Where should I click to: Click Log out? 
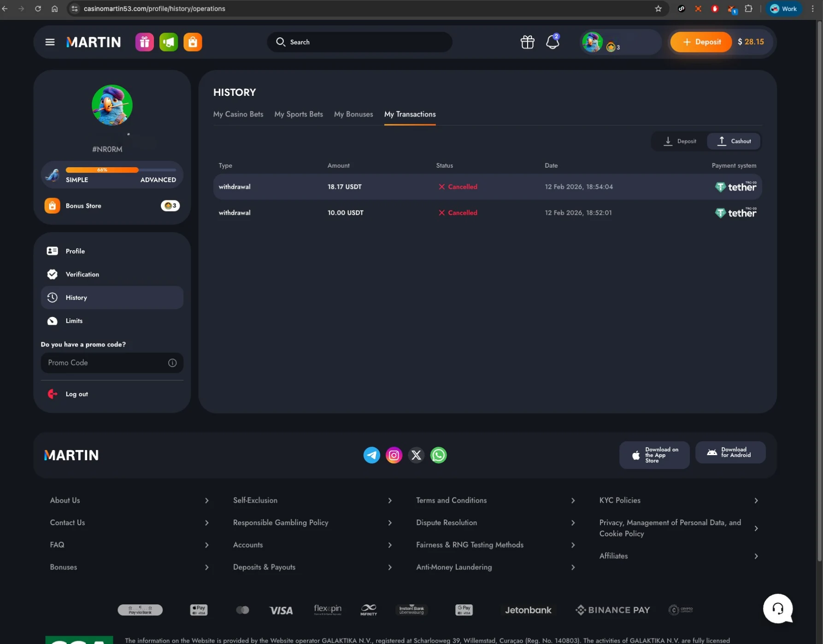68,394
